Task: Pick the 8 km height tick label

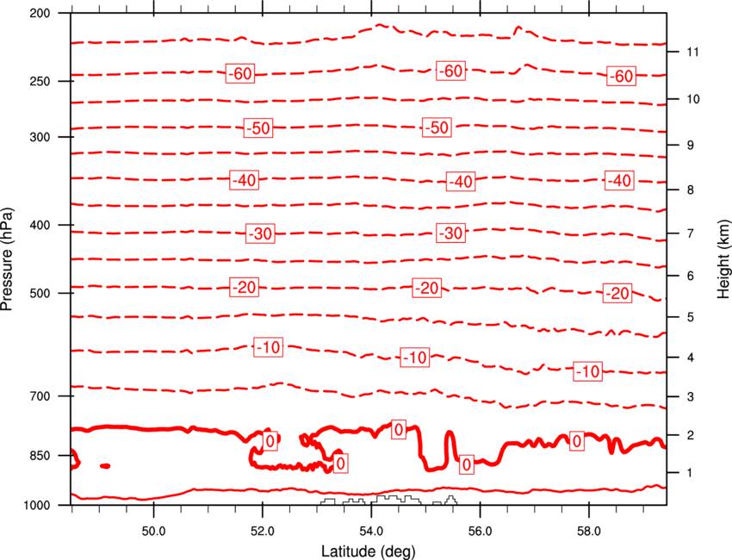Action: pos(691,190)
